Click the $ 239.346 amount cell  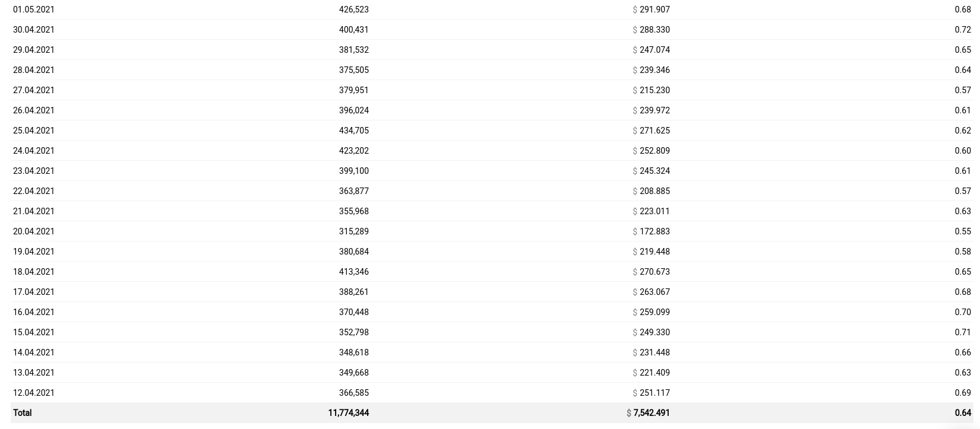pos(652,70)
